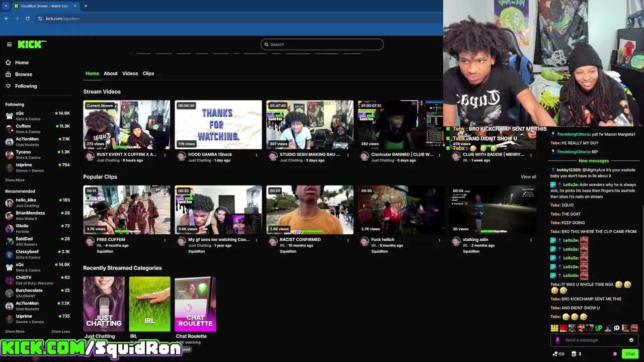Click the Send a message field
Image resolution: width=644 pixels, height=362 pixels.
pos(594,340)
